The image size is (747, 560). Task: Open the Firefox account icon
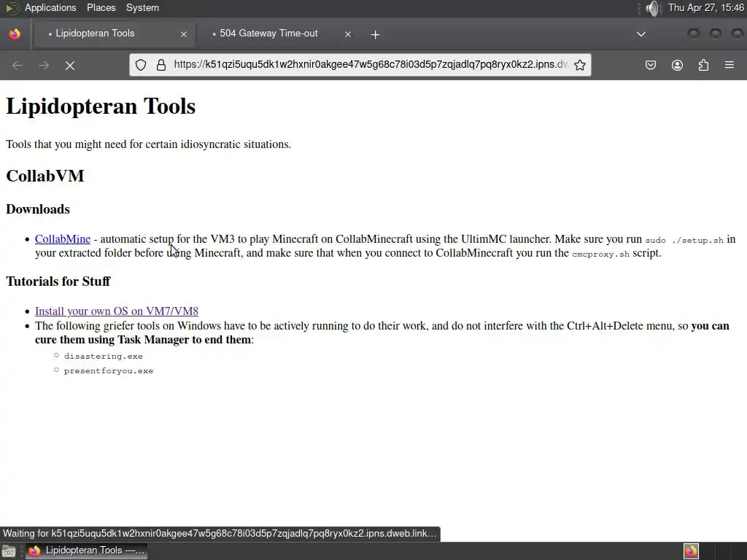tap(677, 65)
